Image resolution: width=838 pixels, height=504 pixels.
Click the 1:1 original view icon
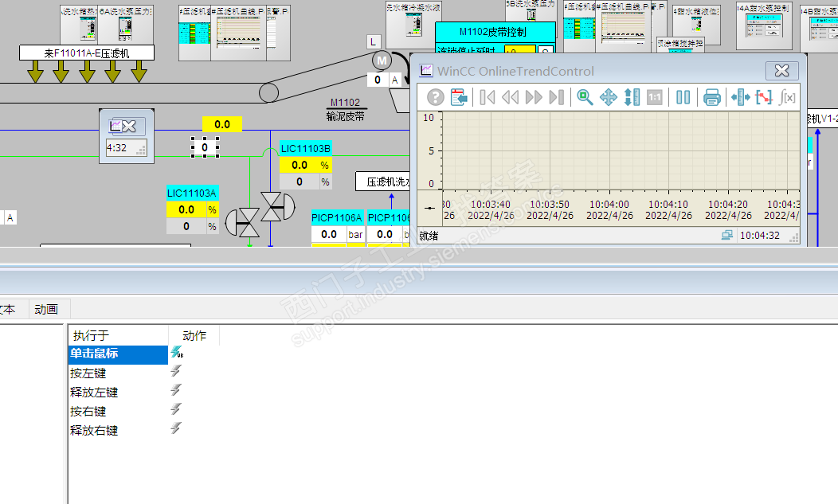pos(655,97)
